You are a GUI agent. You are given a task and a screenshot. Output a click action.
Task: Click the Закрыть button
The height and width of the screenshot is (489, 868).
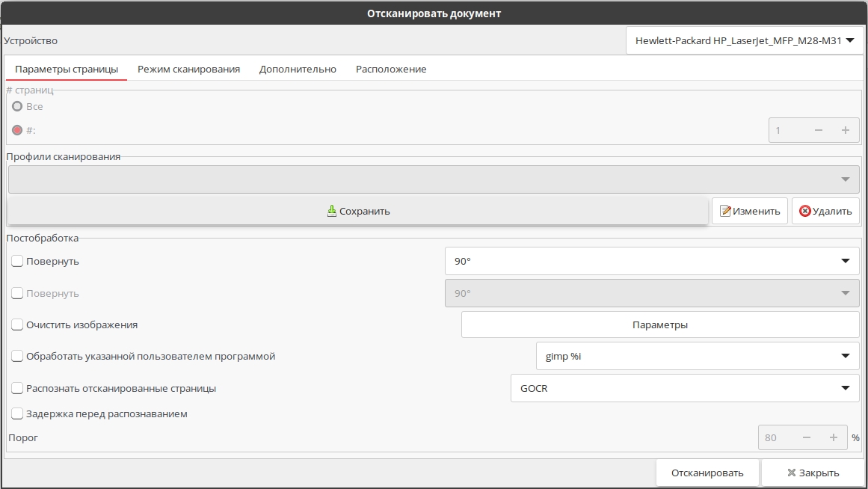click(813, 473)
